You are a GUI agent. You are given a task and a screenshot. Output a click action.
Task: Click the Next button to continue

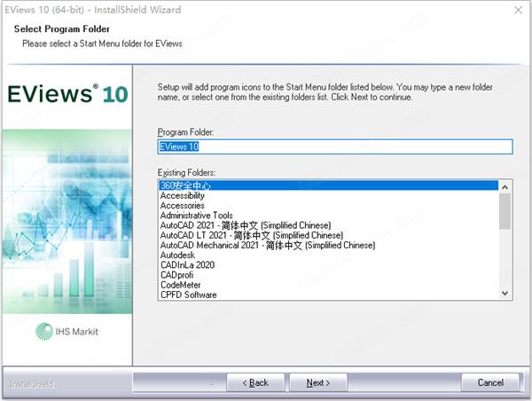point(318,382)
